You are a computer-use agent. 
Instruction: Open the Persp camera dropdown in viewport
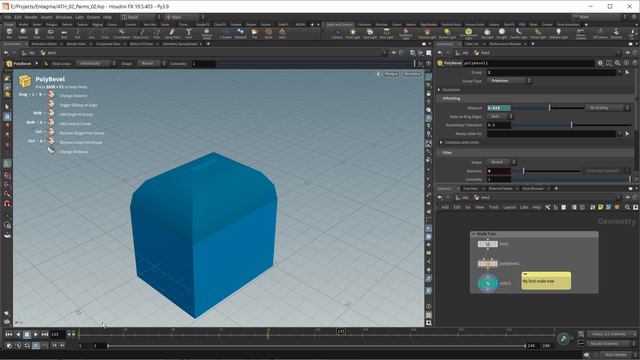pos(391,74)
